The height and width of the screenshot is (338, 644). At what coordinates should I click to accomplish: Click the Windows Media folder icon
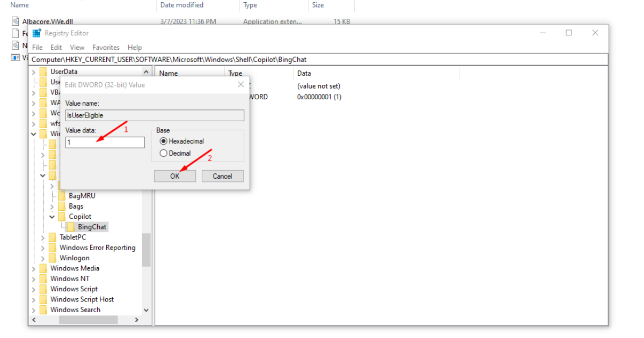43,268
